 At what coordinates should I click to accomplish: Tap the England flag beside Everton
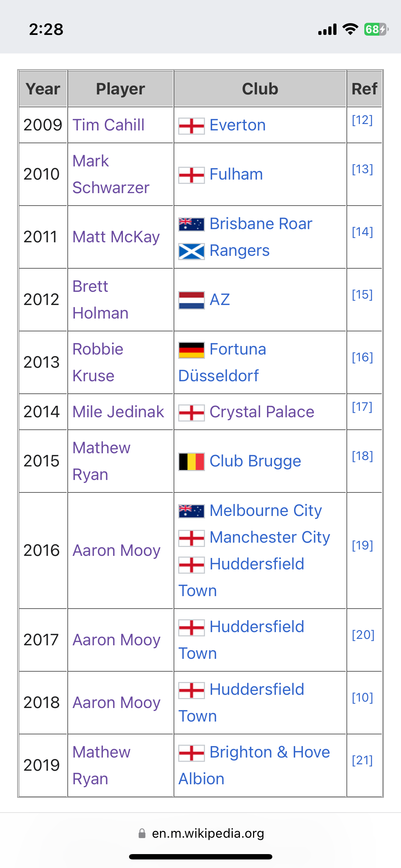click(191, 126)
